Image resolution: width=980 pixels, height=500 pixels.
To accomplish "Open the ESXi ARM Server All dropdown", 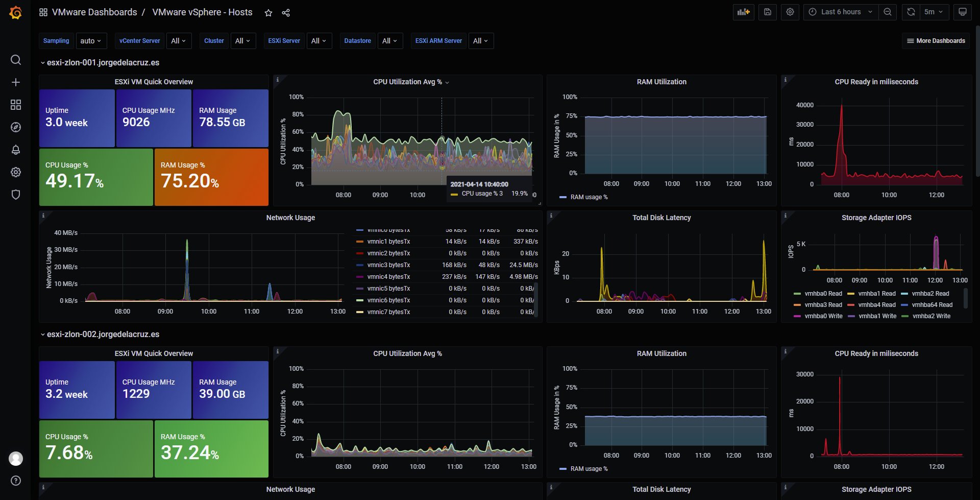I will pyautogui.click(x=481, y=41).
